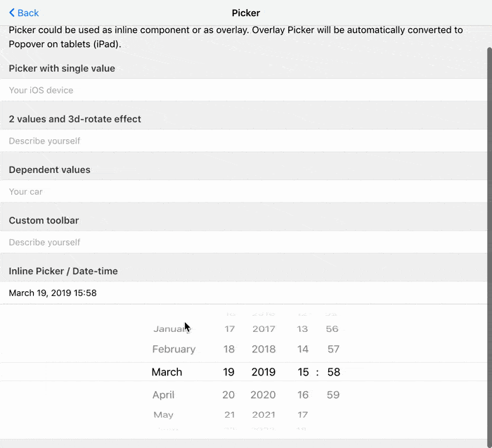
Task: Select January in the month column
Action: click(x=171, y=328)
